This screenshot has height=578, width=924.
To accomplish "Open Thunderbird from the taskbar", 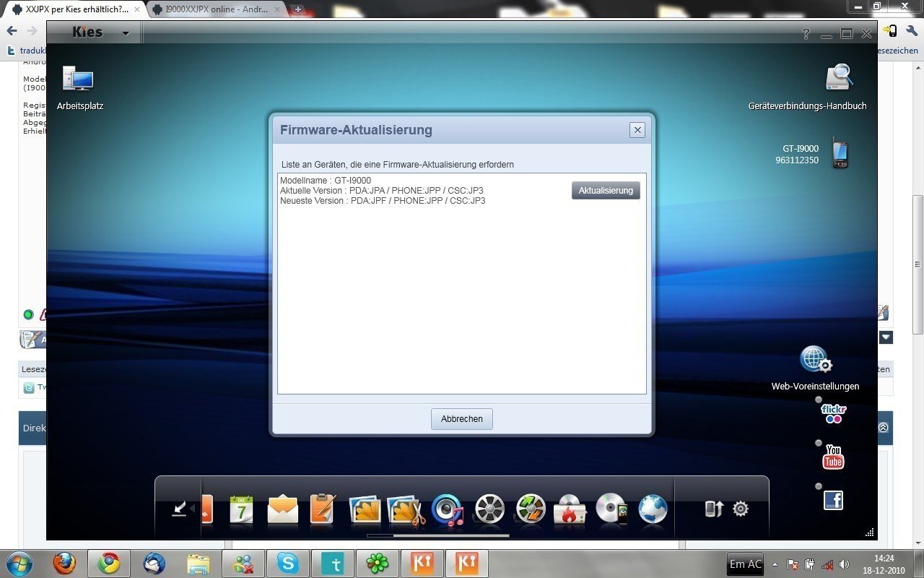I will point(154,563).
